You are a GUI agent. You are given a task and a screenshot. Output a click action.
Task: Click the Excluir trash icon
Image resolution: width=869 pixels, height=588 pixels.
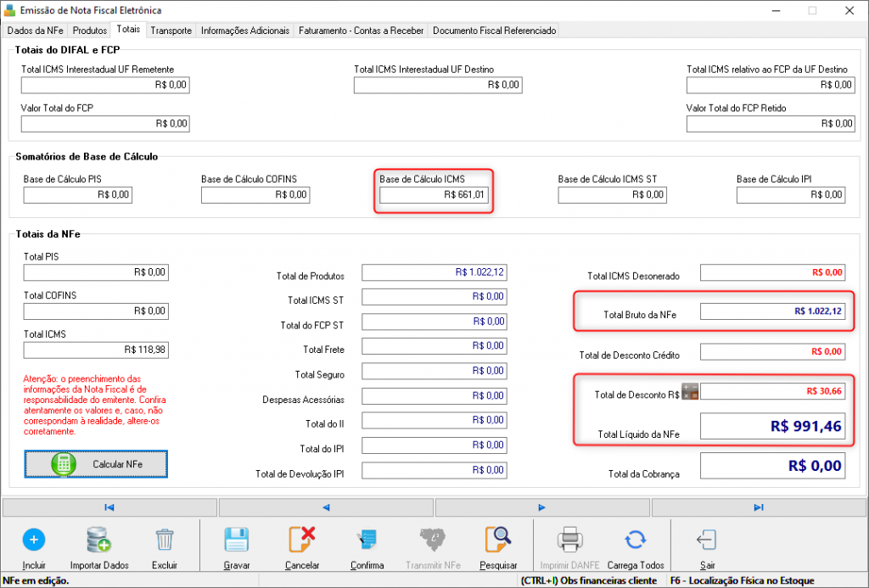pos(165,540)
